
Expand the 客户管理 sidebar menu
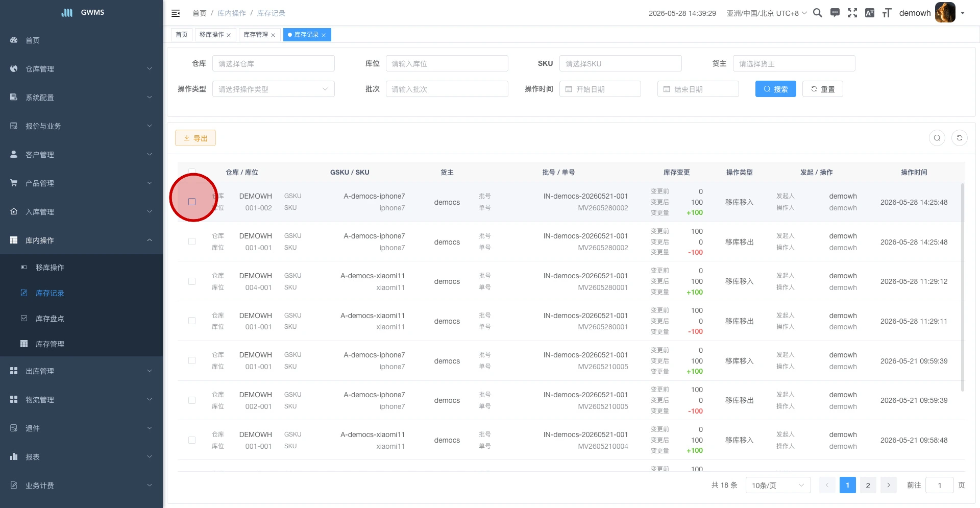pyautogui.click(x=82, y=155)
